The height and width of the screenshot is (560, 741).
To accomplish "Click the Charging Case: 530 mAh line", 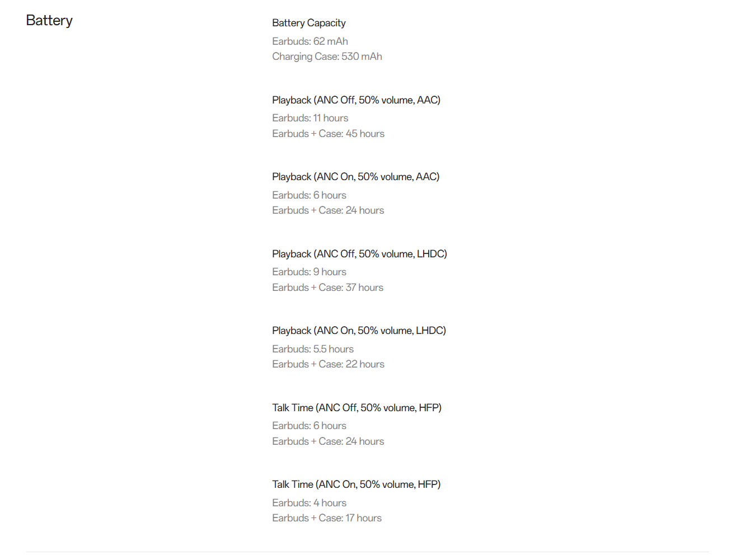I will [x=327, y=57].
